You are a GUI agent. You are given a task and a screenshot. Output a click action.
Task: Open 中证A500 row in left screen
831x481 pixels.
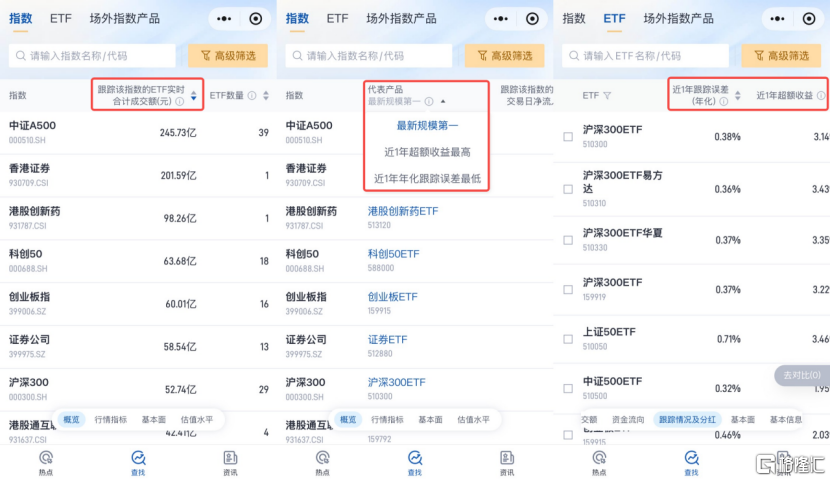(x=138, y=132)
